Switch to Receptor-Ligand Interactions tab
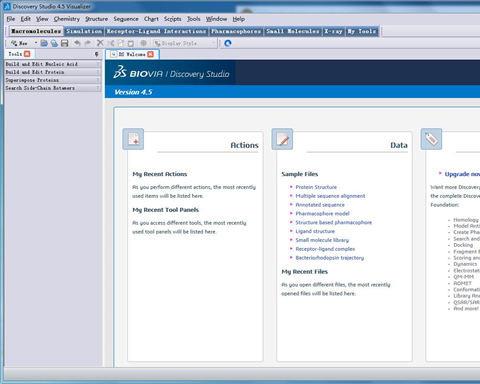The image size is (480, 384). click(156, 31)
